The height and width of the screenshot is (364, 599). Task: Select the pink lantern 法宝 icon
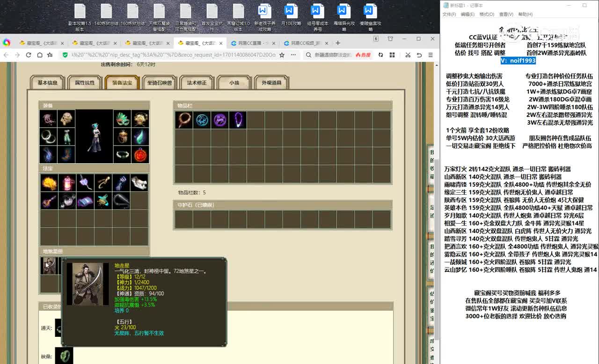click(67, 182)
